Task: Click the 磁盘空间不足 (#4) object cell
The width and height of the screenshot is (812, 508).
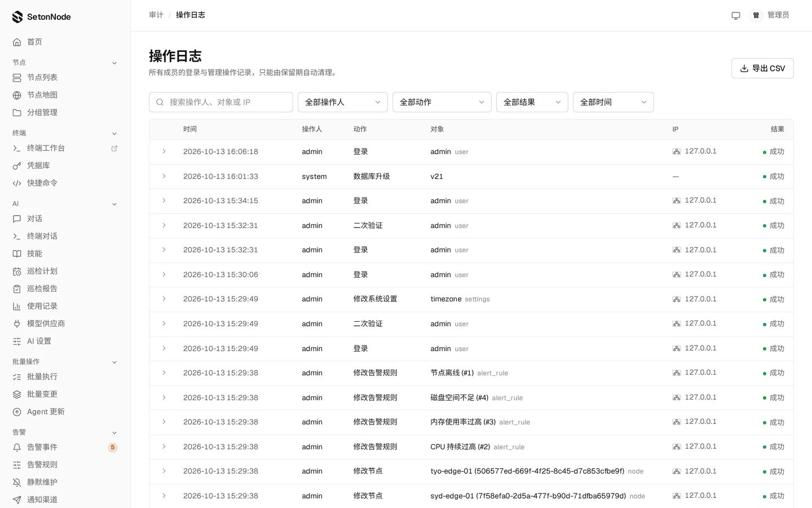Action: (x=476, y=397)
